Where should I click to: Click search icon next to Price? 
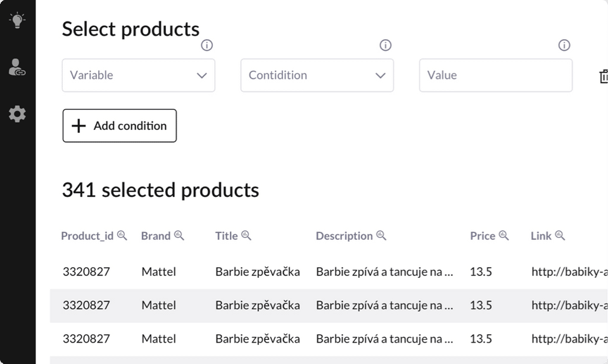[x=503, y=235]
